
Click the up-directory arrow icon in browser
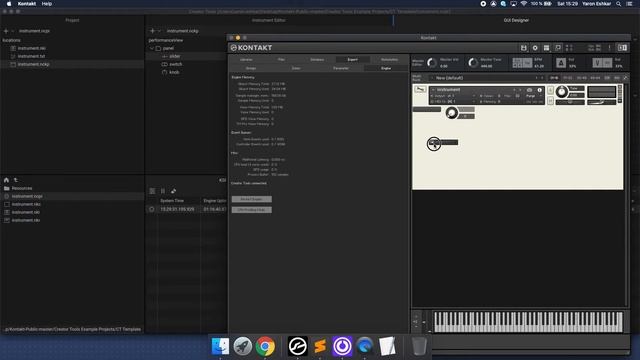(16, 180)
